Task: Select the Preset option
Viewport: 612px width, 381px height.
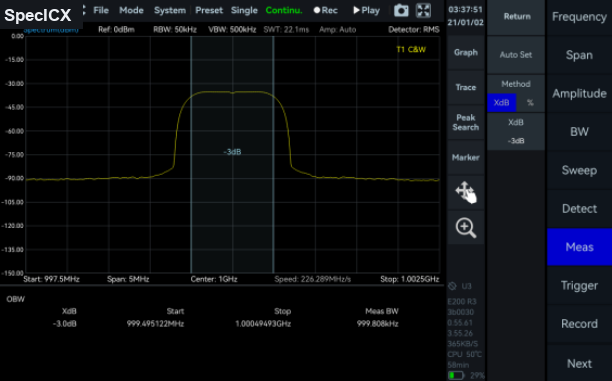Action: coord(209,11)
